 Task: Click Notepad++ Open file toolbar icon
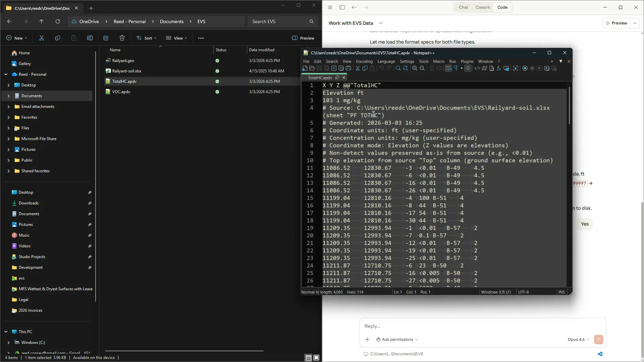coord(312,68)
